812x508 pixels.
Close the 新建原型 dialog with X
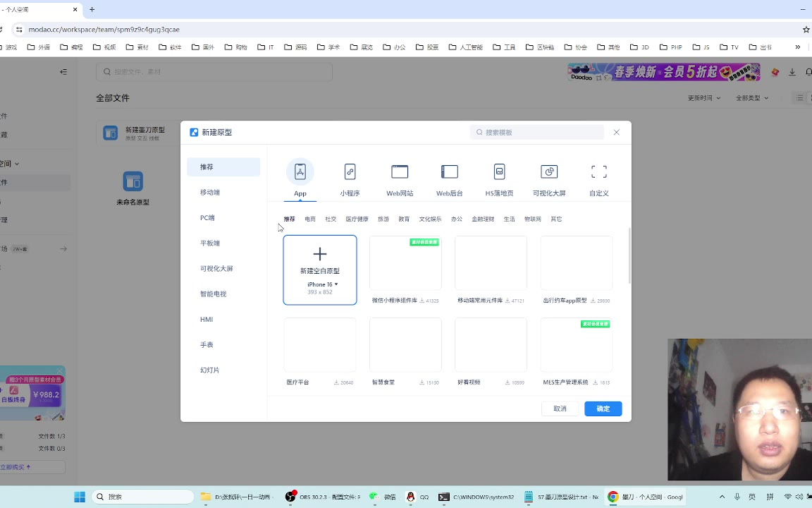616,132
